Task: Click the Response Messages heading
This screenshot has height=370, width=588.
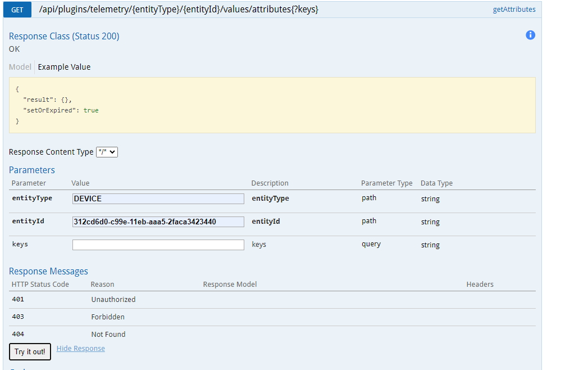Action: coord(48,271)
